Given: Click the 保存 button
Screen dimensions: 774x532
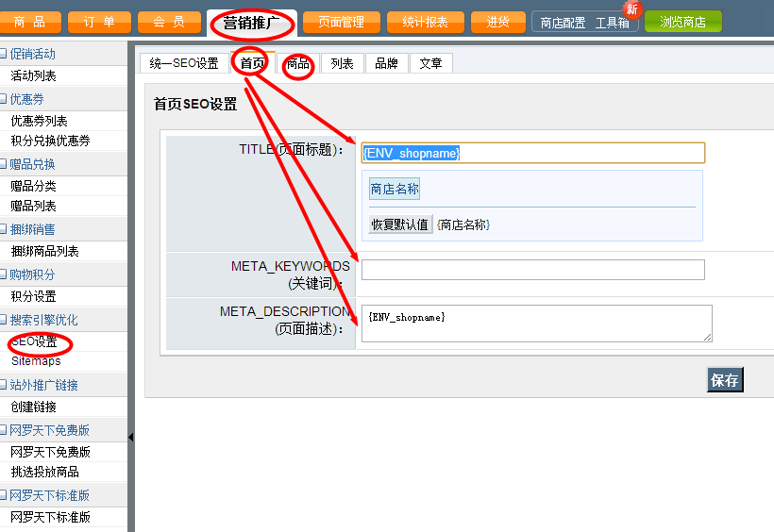Looking at the screenshot, I should (725, 379).
